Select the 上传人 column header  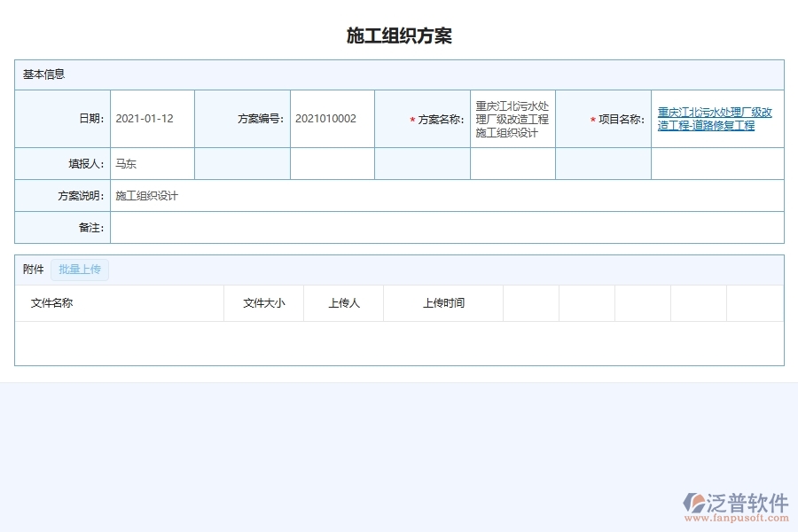343,302
